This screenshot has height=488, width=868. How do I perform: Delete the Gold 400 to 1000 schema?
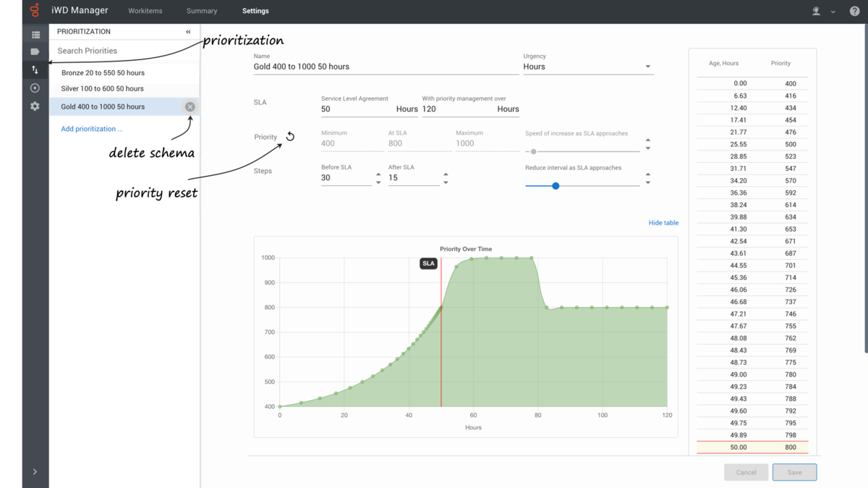click(x=190, y=106)
